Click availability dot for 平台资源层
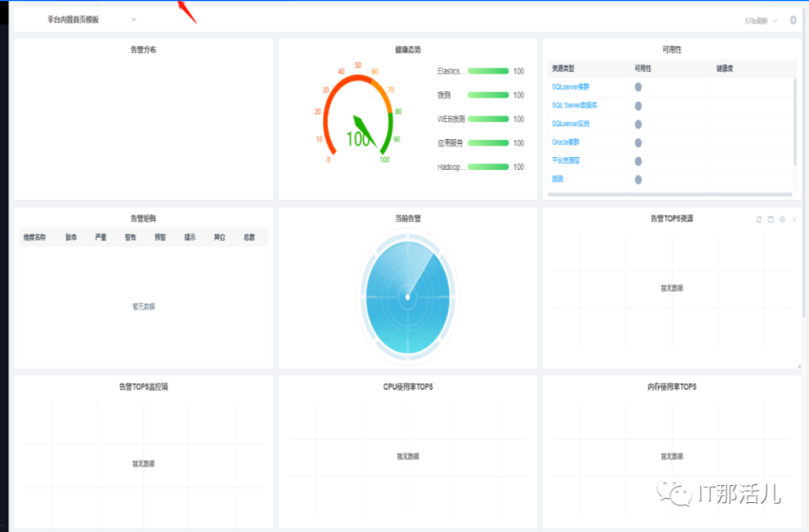This screenshot has height=532, width=809. point(638,161)
